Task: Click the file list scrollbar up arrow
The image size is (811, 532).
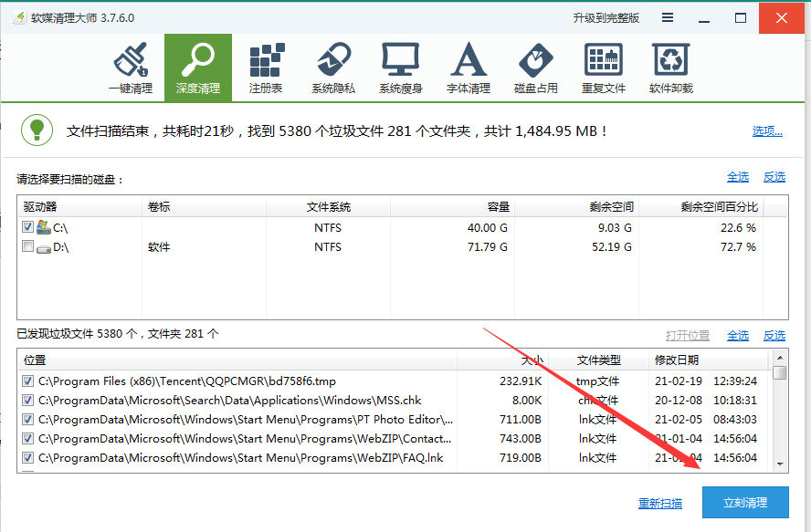Action: pyautogui.click(x=780, y=357)
